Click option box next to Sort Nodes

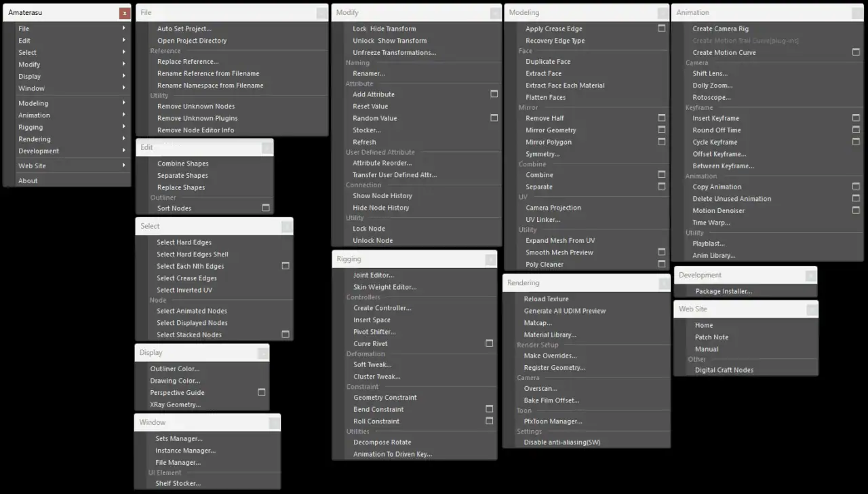266,208
